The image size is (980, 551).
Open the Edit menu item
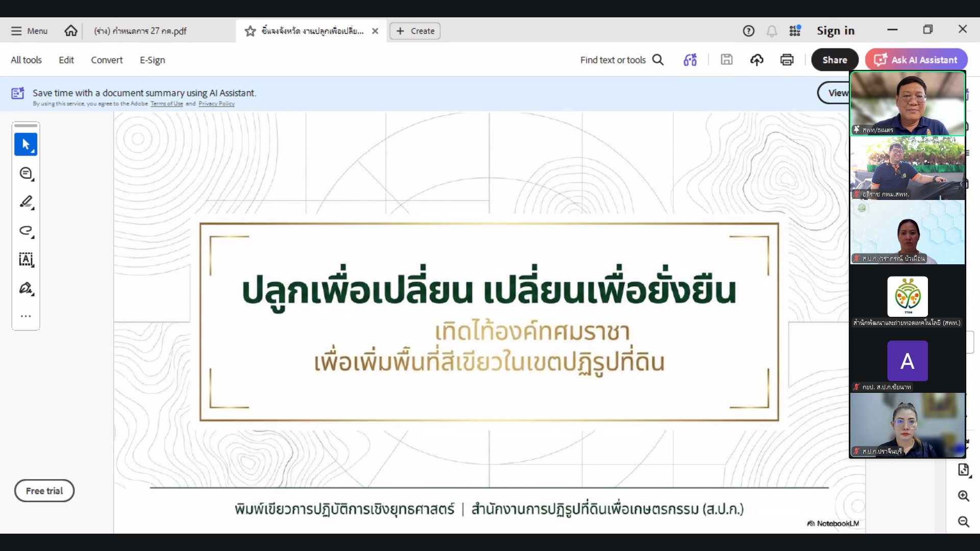click(x=66, y=60)
